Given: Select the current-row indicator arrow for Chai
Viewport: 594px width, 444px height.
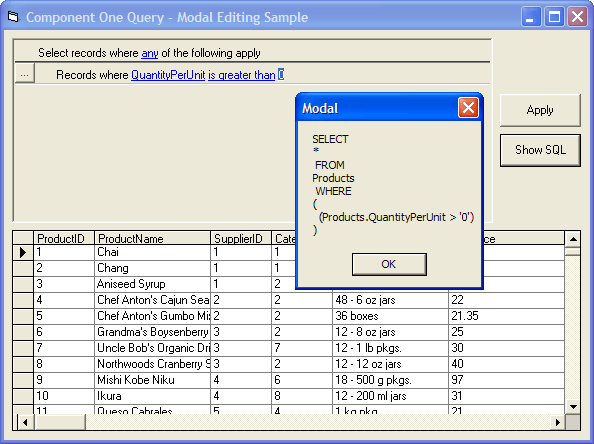Looking at the screenshot, I should [23, 252].
